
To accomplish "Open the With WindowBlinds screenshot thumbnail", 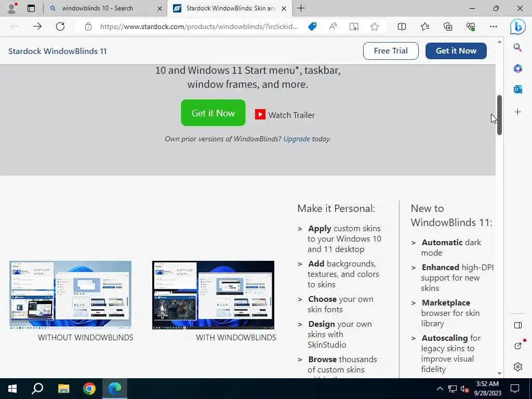I will coord(213,295).
